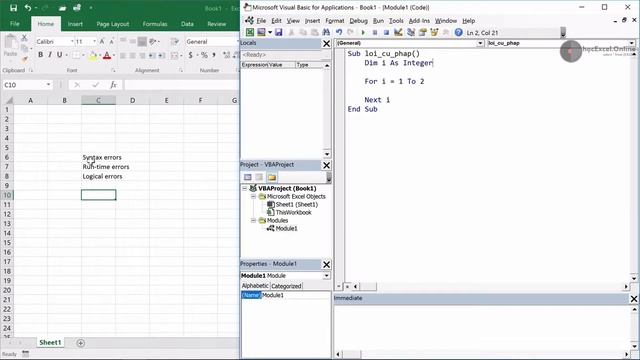
Task: Collapse Microsoft Excel Objects folder node
Action: 253,196
